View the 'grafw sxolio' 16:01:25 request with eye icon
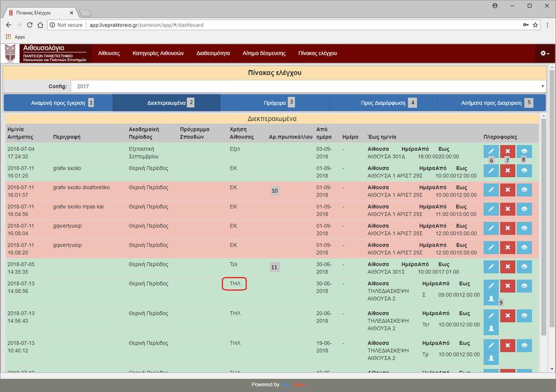The height and width of the screenshot is (392, 556). point(524,170)
